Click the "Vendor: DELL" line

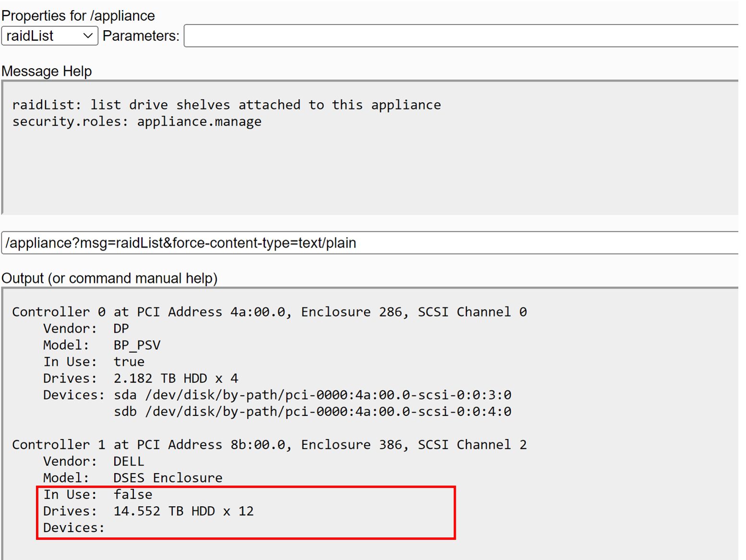(94, 462)
